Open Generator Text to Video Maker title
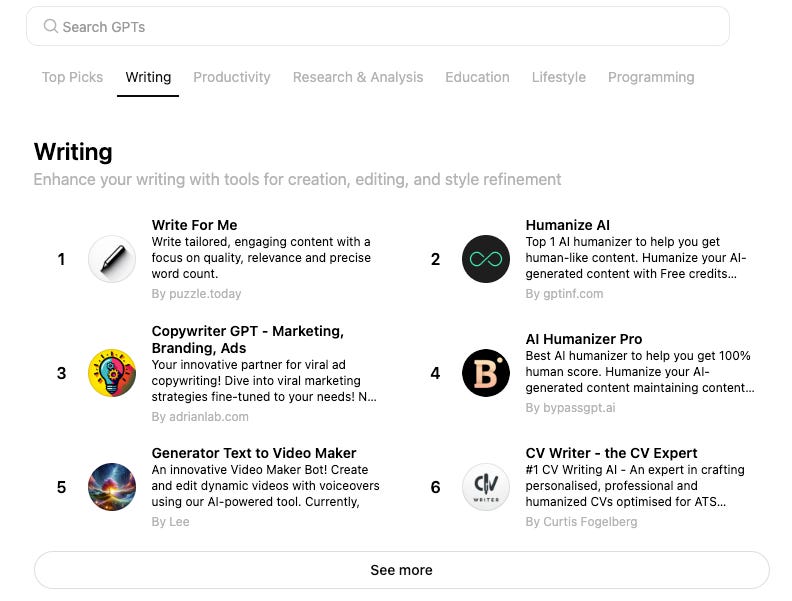 click(254, 453)
